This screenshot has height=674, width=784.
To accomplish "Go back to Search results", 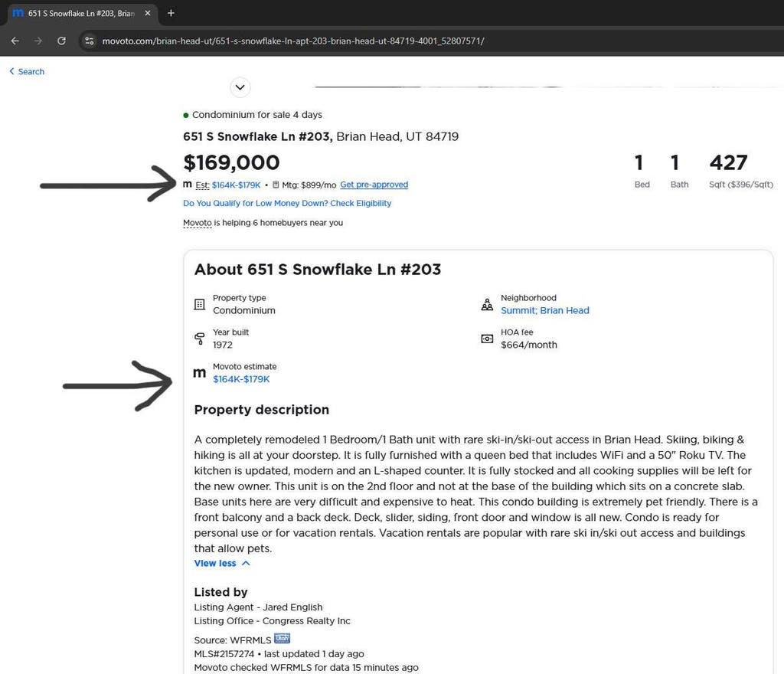I will tap(27, 71).
